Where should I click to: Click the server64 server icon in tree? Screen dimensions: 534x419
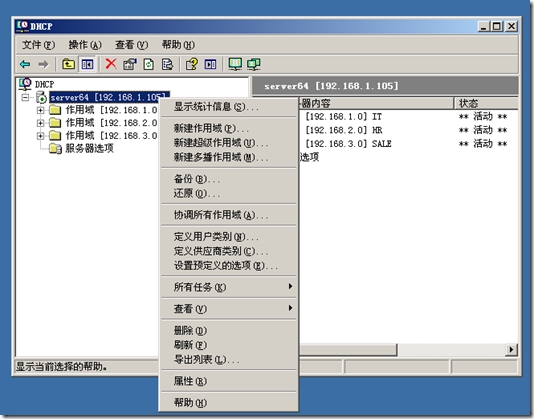pyautogui.click(x=41, y=97)
